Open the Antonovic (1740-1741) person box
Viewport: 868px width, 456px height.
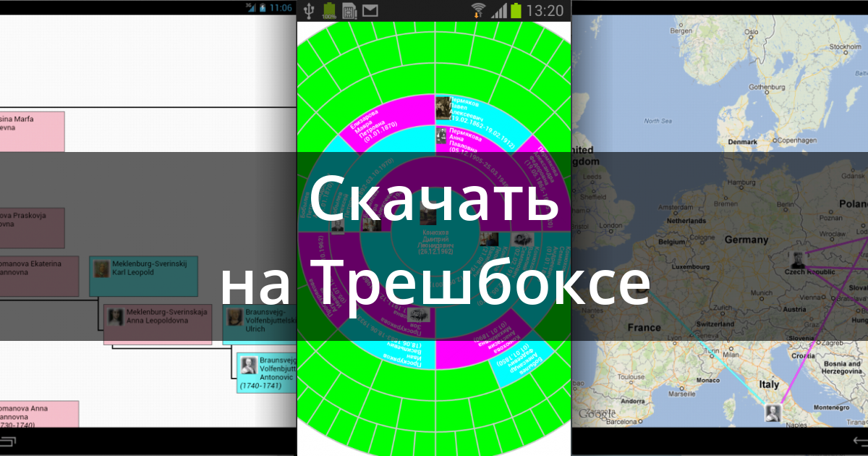click(267, 373)
